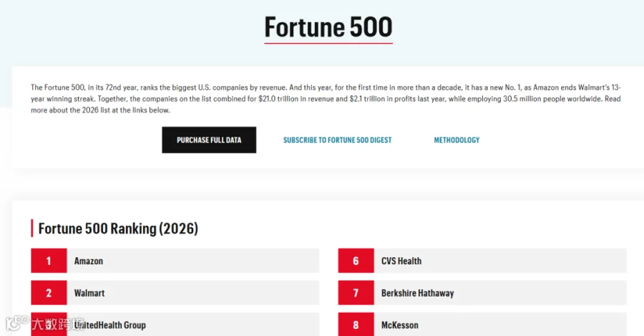Click the Fortune 500 page title

[328, 27]
